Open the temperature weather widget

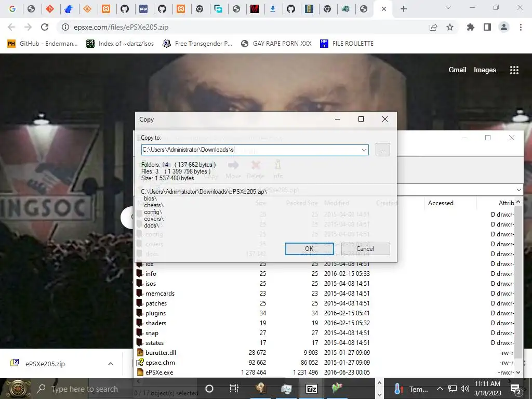coord(411,389)
